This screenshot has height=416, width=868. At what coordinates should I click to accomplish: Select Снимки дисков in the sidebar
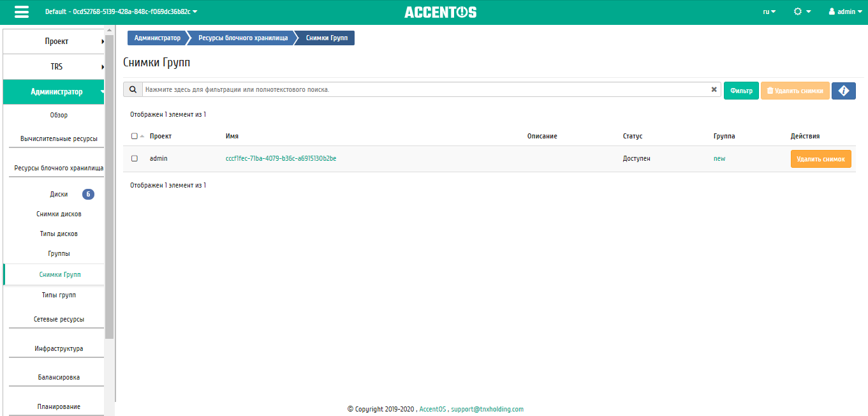59,214
